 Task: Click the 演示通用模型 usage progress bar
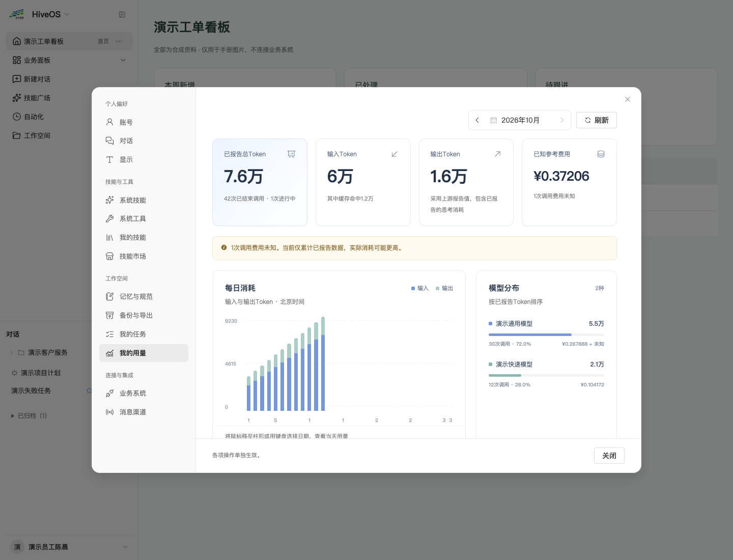coord(546,334)
